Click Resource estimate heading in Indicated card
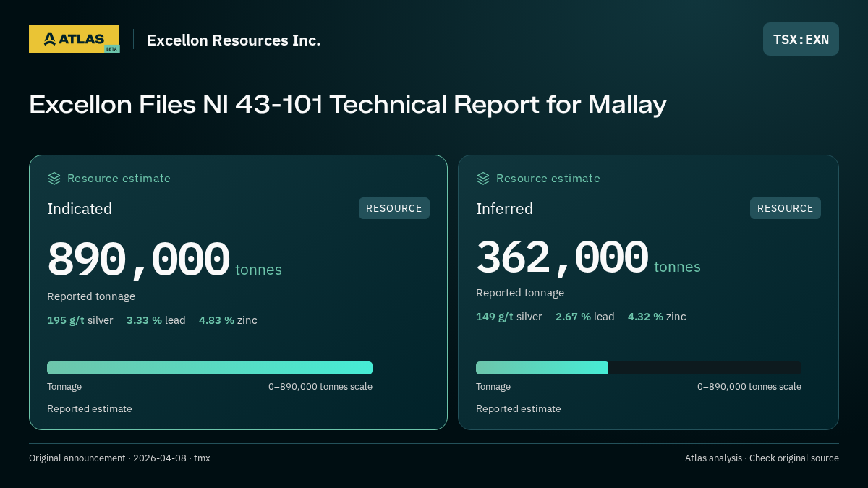868x488 pixels. [x=119, y=179]
